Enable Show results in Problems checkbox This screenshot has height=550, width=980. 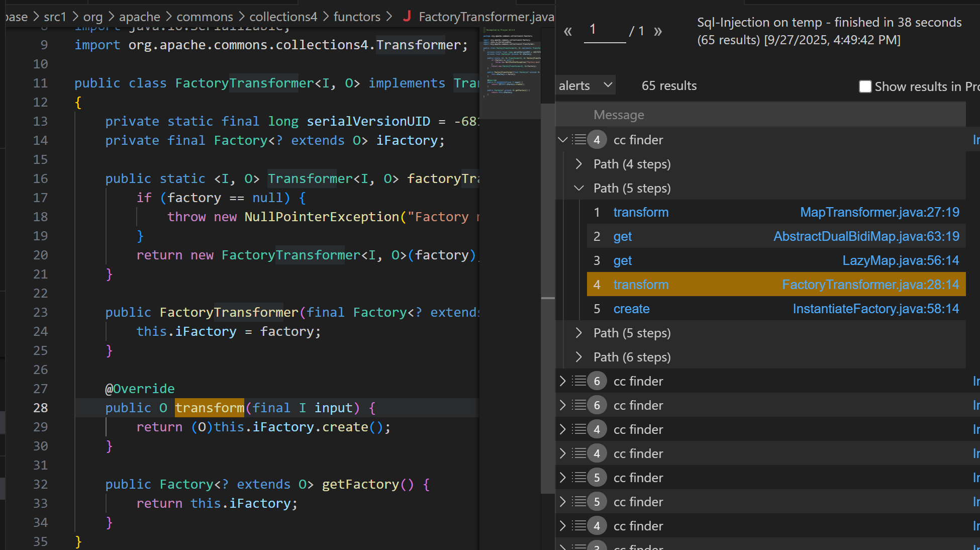pos(865,86)
